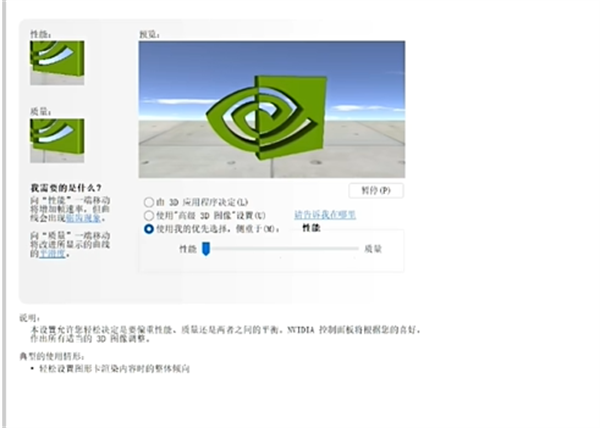Screen dimensions: 600x428
Task: Select the advanced 3D image settings radio option
Action: pos(149,215)
